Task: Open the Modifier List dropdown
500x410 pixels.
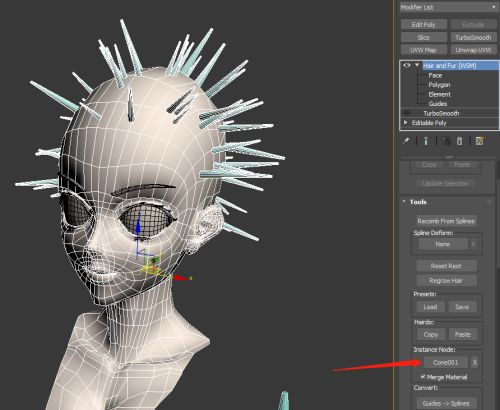Action: [448, 7]
